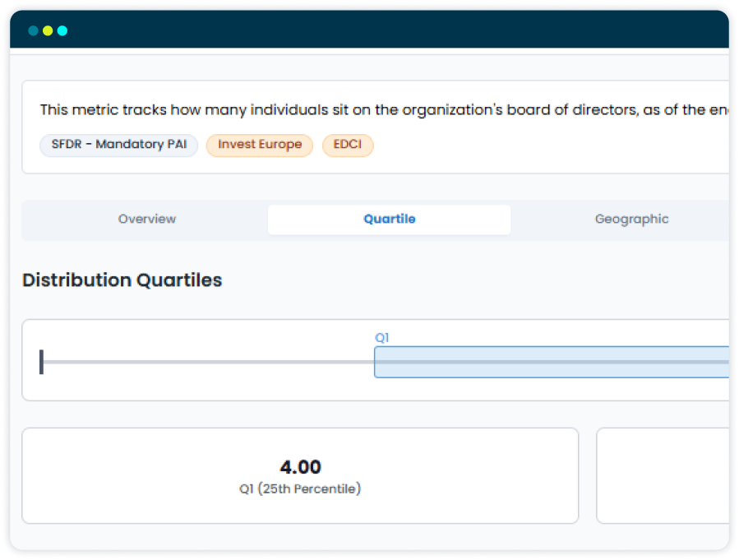Select the Quartile tab
The height and width of the screenshot is (560, 739).
coord(390,220)
